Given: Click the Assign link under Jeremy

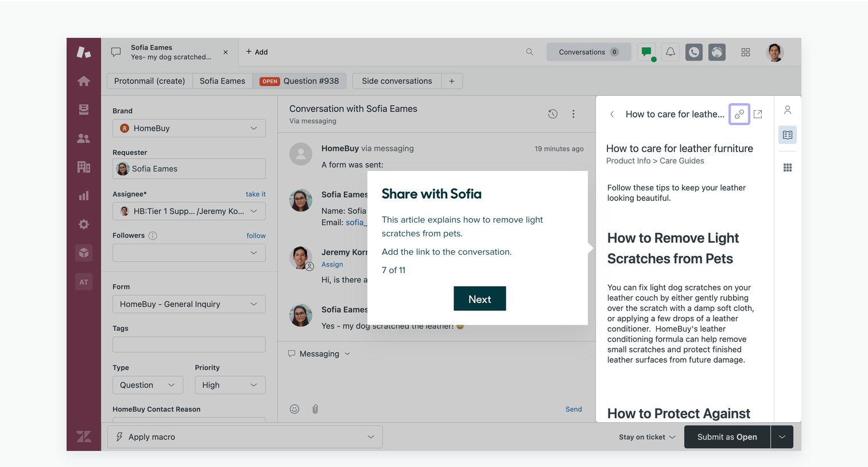Looking at the screenshot, I should click(332, 264).
